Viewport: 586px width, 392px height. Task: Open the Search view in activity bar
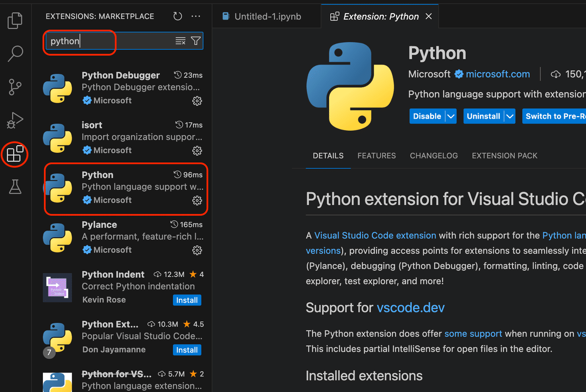pos(15,54)
